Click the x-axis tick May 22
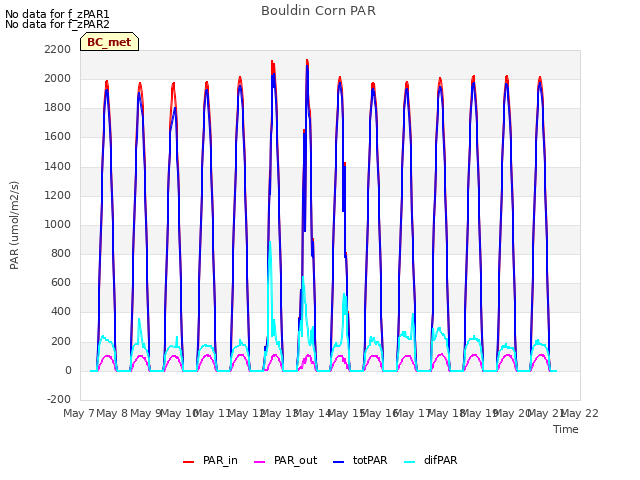 [580, 413]
